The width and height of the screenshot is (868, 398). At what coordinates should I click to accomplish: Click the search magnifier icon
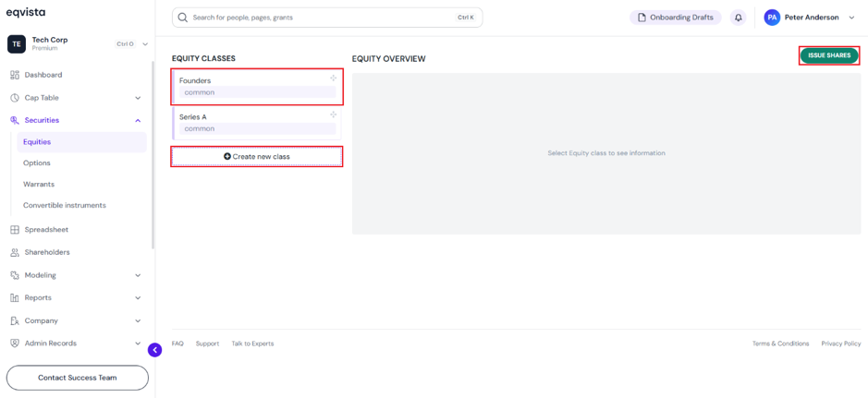183,18
